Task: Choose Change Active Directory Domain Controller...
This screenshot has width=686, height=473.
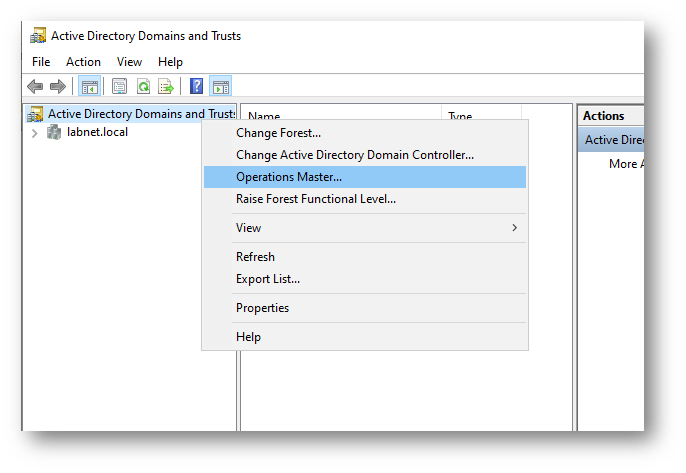Action: point(365,155)
